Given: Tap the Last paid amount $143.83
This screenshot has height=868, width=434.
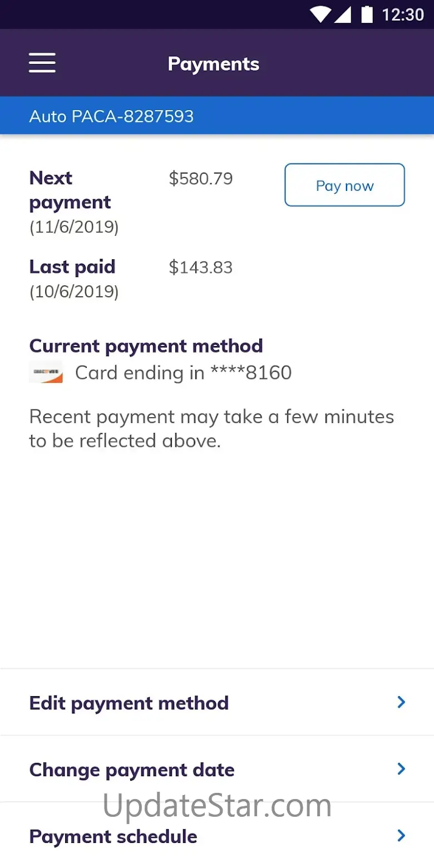Looking at the screenshot, I should coord(201,268).
